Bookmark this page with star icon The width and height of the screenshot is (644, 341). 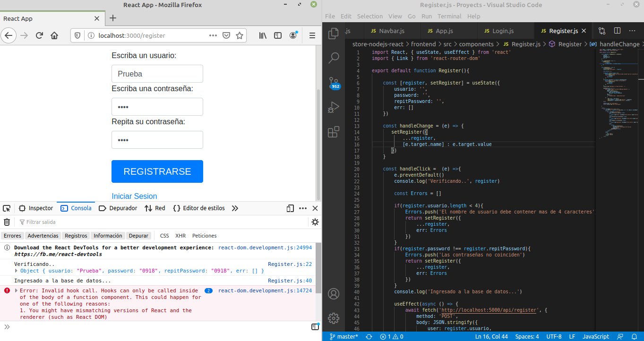pyautogui.click(x=240, y=35)
